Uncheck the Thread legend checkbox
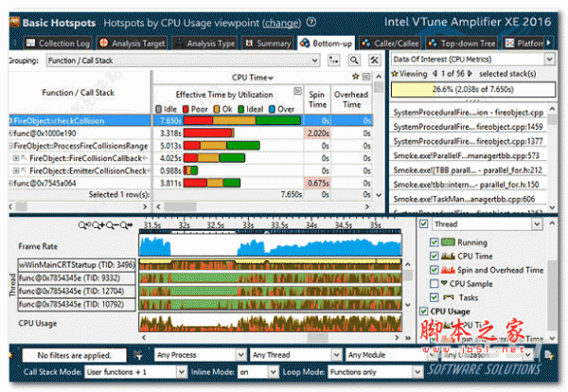Viewport: 568px width, 392px height. [x=423, y=223]
